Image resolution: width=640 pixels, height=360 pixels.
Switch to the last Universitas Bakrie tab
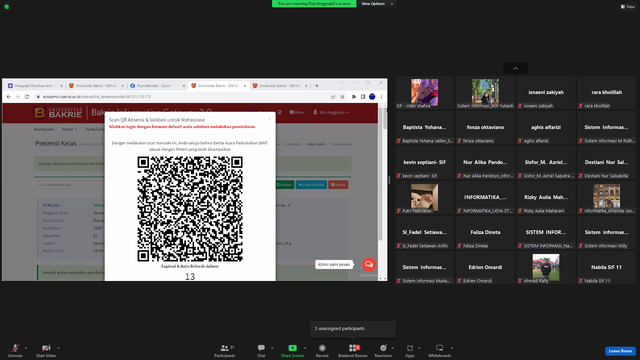[280, 86]
